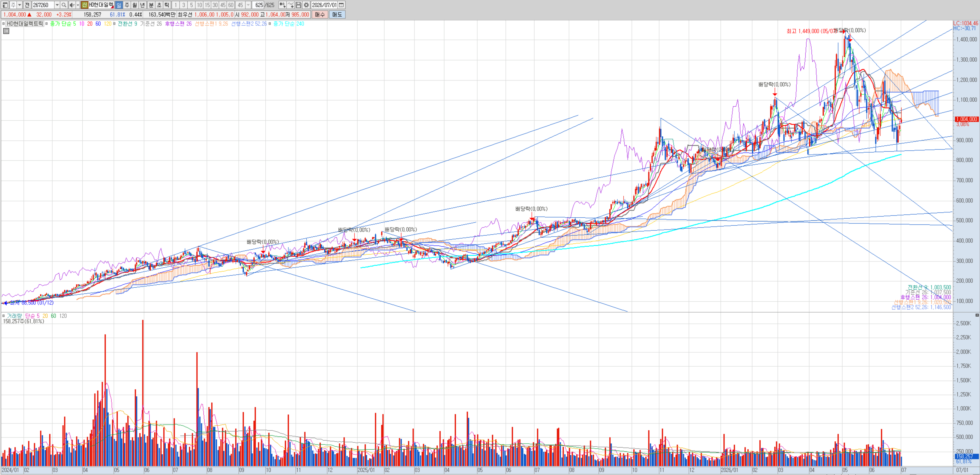This screenshot has width=980, height=475.
Task: Click the 후행스팬 26 legend label
Action: [178, 24]
